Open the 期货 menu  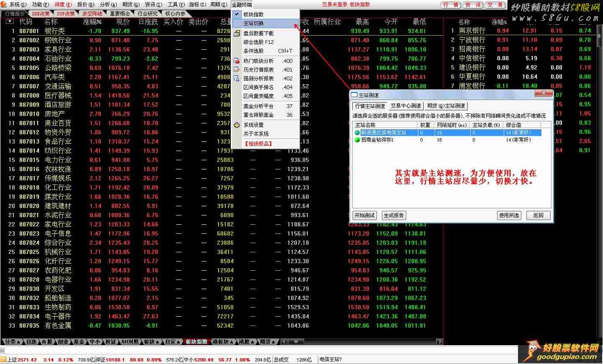(x=131, y=5)
